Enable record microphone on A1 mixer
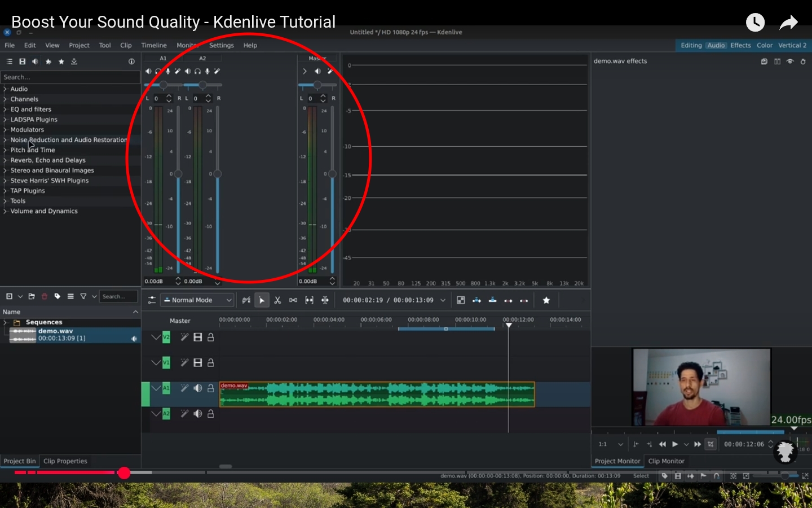 point(168,71)
